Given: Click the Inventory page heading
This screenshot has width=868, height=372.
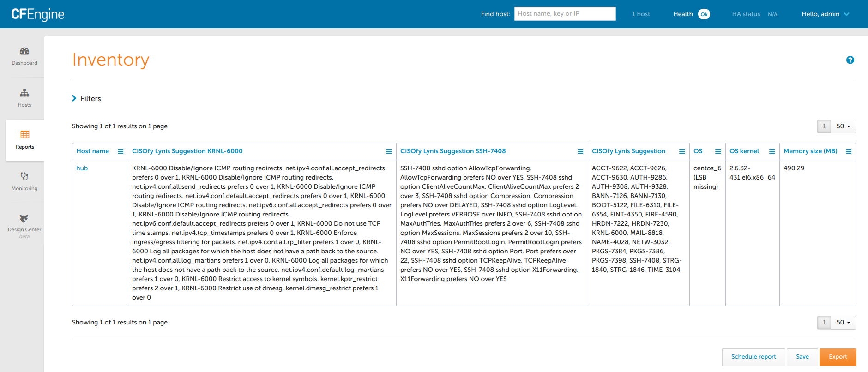Looking at the screenshot, I should click(x=111, y=60).
